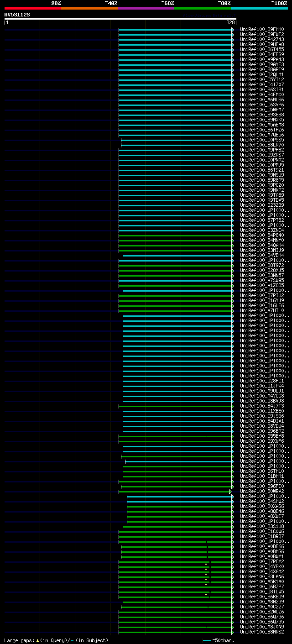Select the UniRef100_Q7PIU2 label

coord(262,296)
